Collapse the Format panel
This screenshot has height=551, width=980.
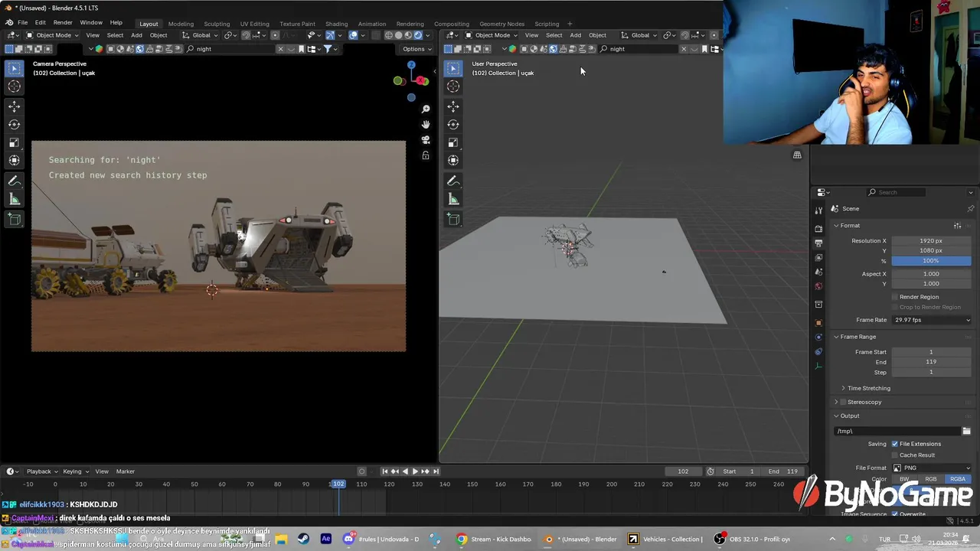pos(849,226)
